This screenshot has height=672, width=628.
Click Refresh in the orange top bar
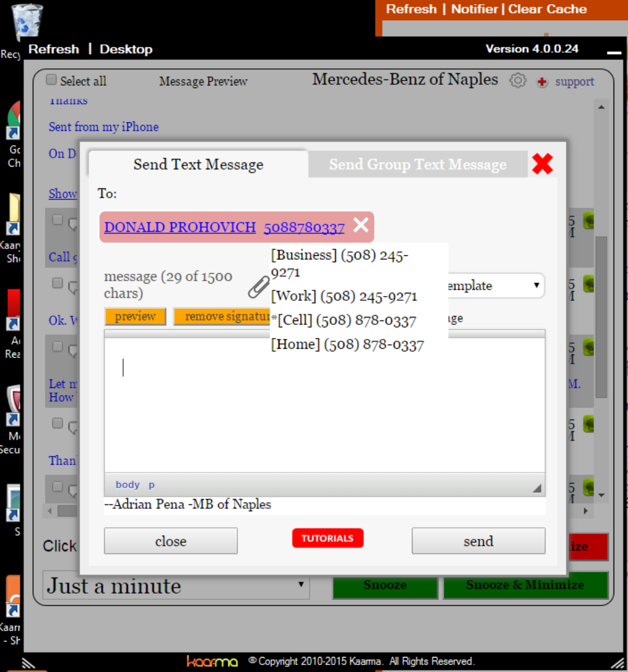tap(411, 9)
